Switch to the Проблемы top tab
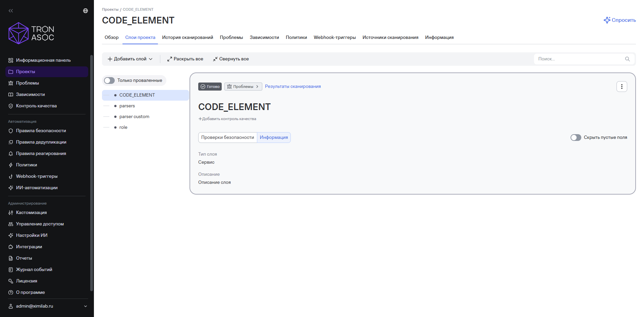Screen dimensions: 644x317 click(231, 38)
